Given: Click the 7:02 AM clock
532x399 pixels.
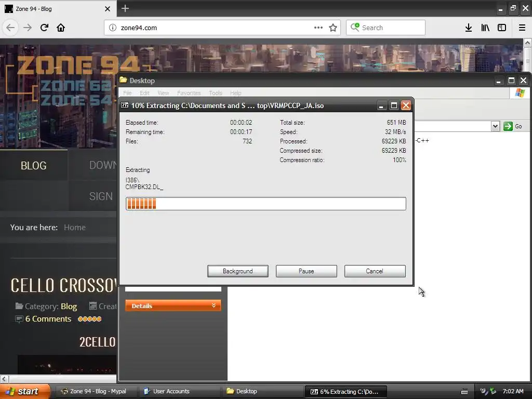Looking at the screenshot, I should coord(513,391).
